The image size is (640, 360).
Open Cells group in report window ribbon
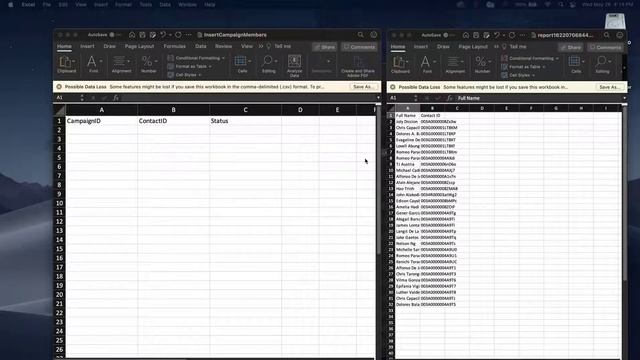576,65
